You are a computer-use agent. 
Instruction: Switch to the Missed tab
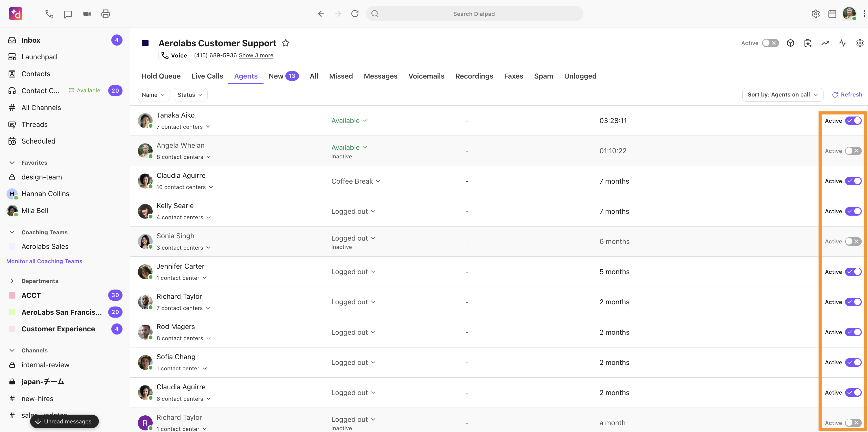(341, 76)
